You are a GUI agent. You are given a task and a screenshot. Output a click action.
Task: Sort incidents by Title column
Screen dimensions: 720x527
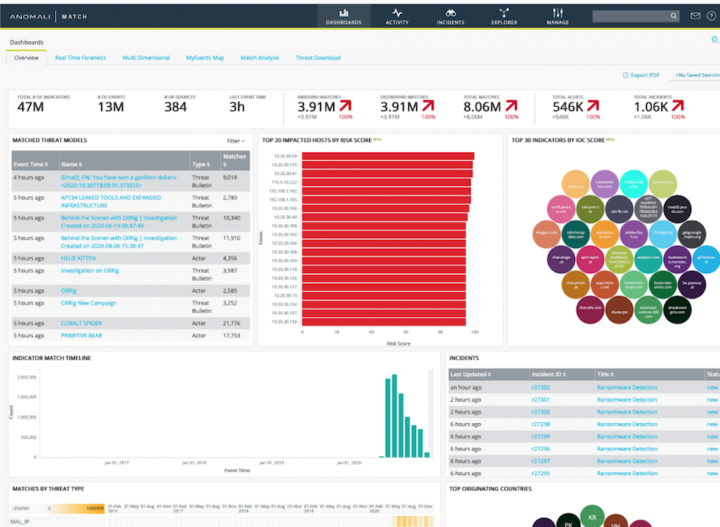click(x=605, y=375)
